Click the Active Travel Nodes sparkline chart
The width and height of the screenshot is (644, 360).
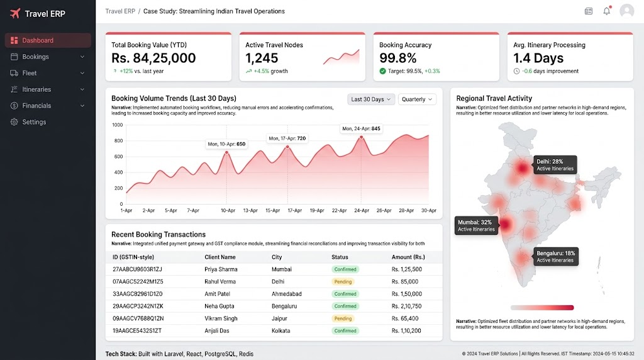tap(341, 57)
